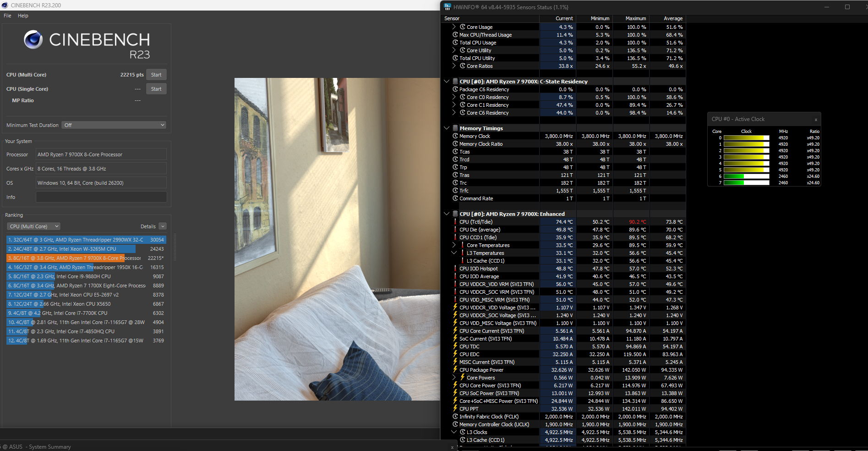Image resolution: width=868 pixels, height=451 pixels.
Task: Click the chip icon of the Ryzen Enhanced group
Action: click(455, 214)
